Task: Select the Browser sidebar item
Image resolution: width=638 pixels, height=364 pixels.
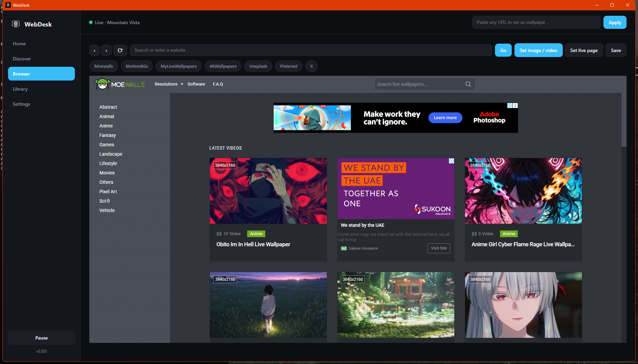Action: click(x=41, y=74)
